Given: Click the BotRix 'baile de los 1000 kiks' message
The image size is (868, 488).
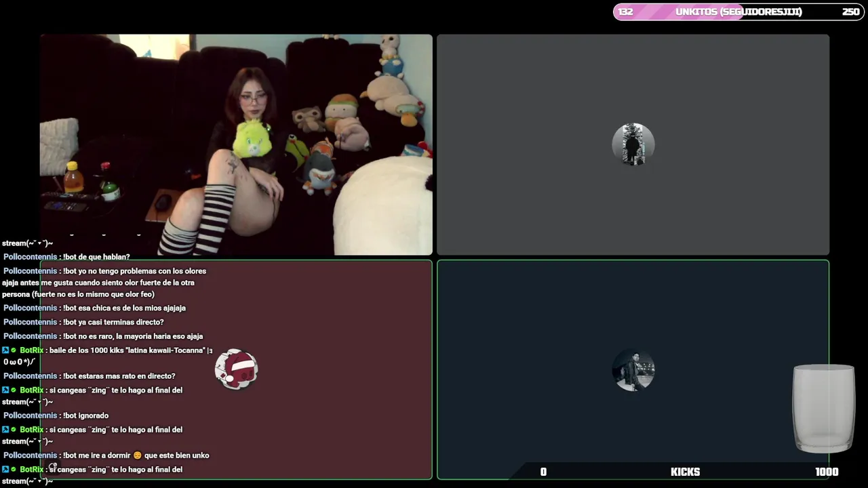Looking at the screenshot, I should (x=107, y=356).
